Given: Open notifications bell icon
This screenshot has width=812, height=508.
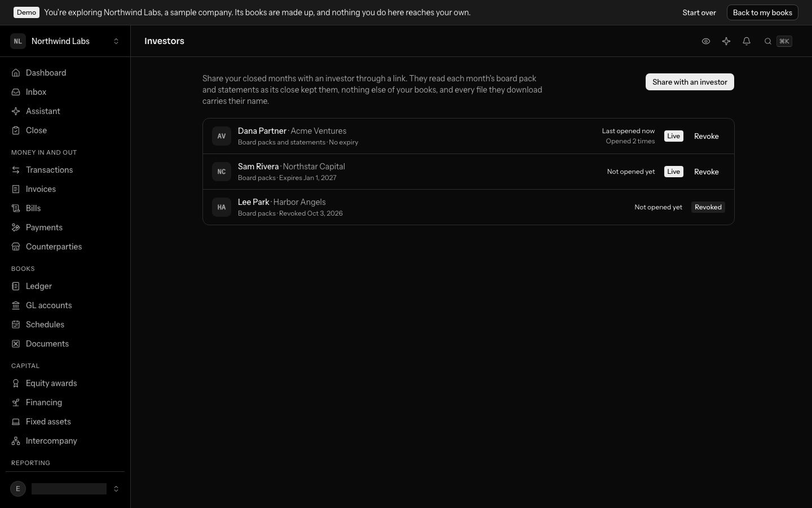Looking at the screenshot, I should coord(747,41).
